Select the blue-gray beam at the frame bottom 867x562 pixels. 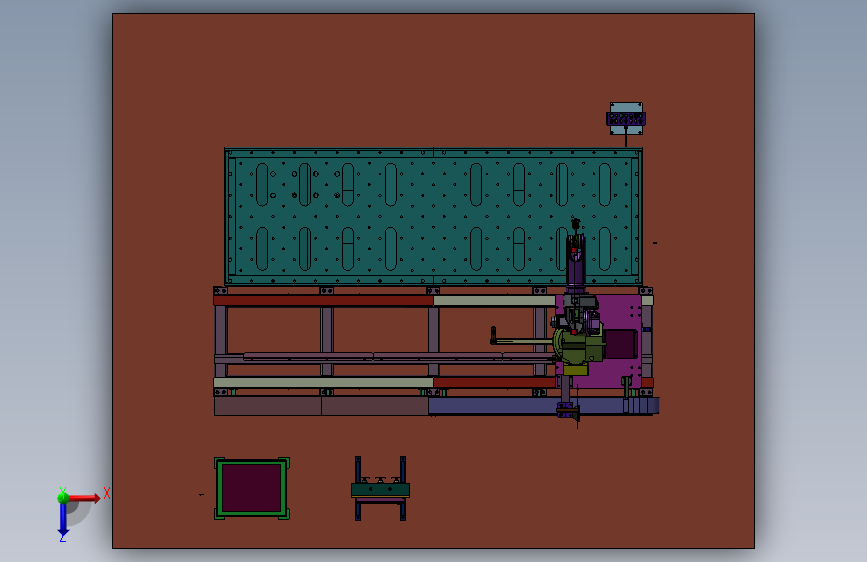point(542,406)
